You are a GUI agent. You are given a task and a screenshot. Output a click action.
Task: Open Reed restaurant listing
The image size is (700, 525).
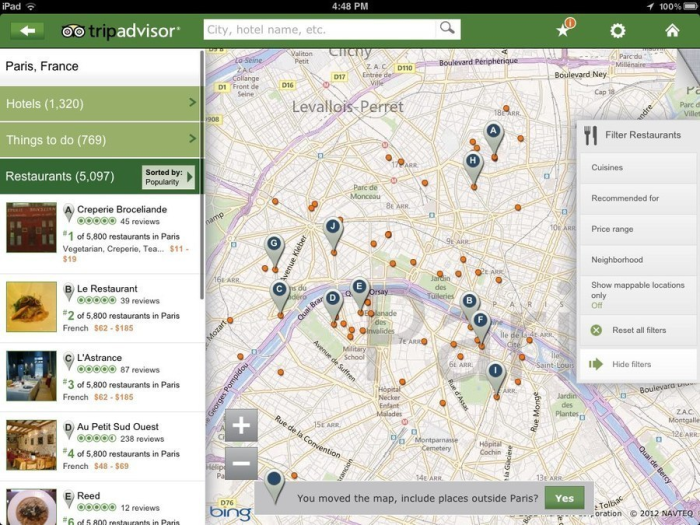click(x=100, y=504)
